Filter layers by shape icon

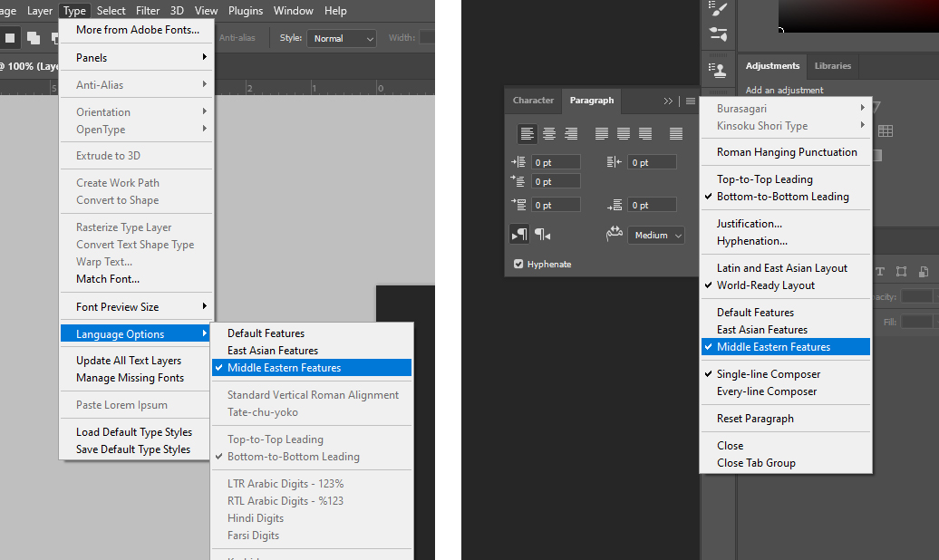click(x=901, y=271)
